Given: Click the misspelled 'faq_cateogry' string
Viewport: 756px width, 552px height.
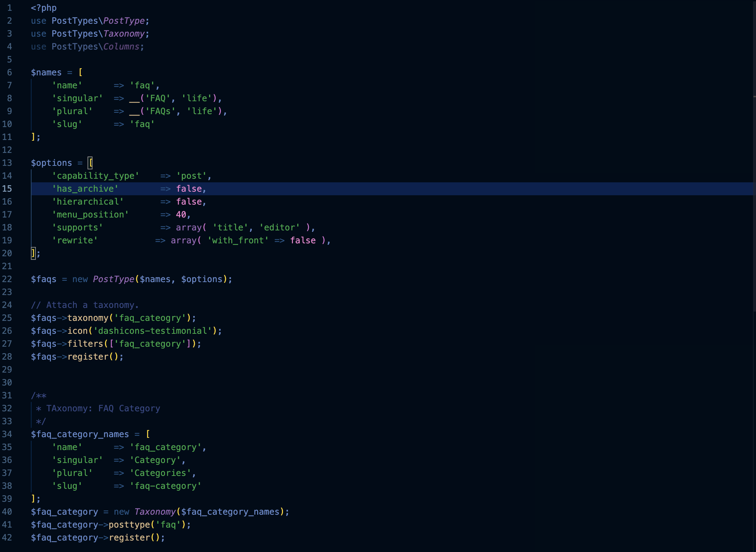Looking at the screenshot, I should pyautogui.click(x=152, y=318).
